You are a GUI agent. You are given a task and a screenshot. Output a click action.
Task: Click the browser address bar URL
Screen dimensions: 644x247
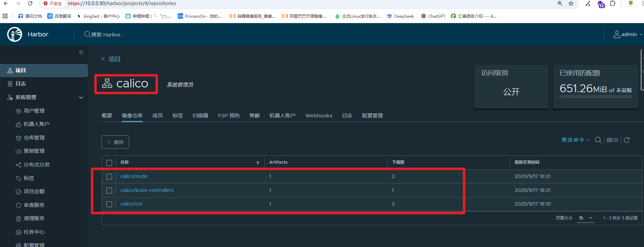point(122,3)
